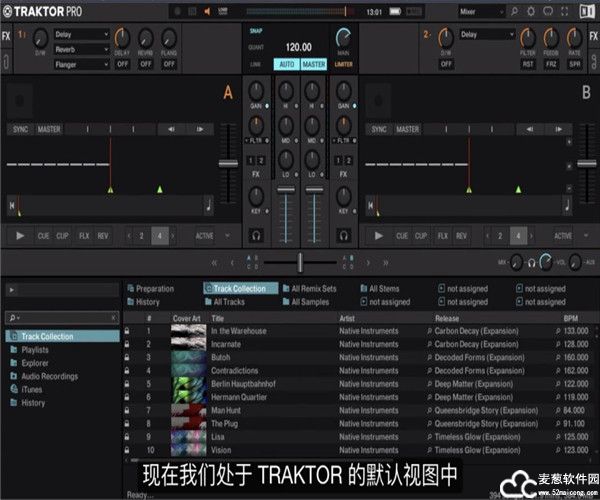
Task: Toggle headphone cue for Deck A
Action: (258, 236)
